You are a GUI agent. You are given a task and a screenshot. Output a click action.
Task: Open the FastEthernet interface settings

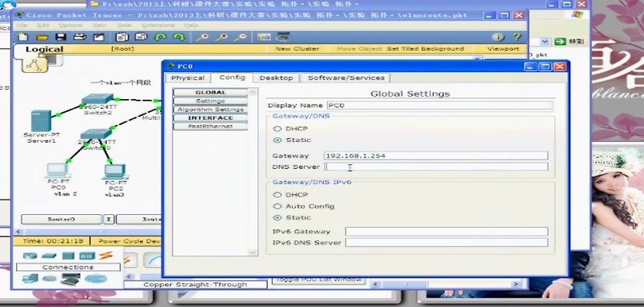tap(211, 127)
